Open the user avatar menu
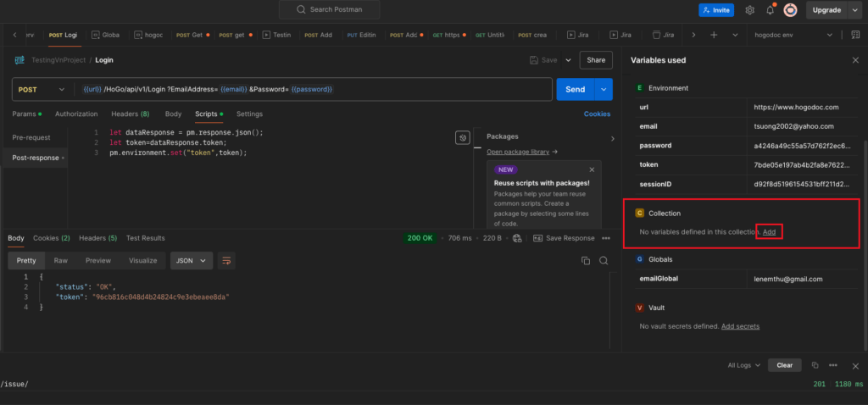This screenshot has height=405, width=868. tap(791, 10)
